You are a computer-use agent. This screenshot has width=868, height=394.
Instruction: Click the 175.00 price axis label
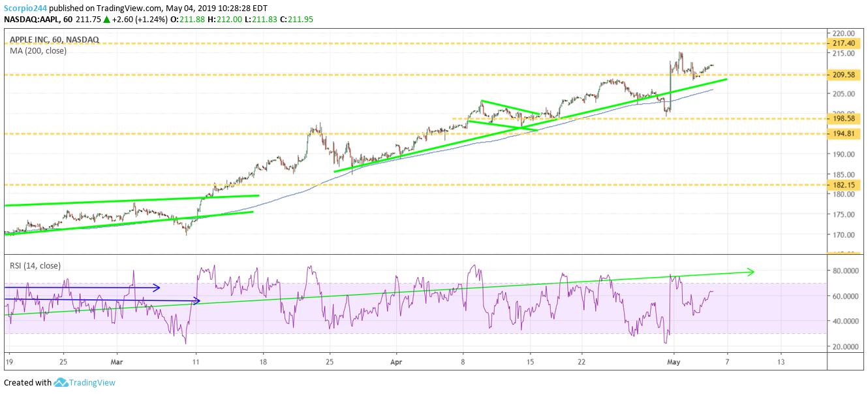845,214
